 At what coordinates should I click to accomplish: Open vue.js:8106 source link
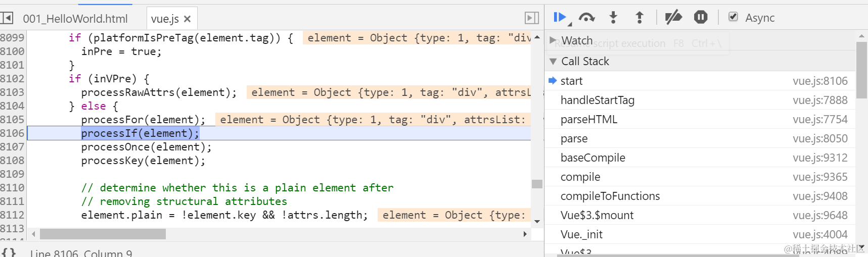[x=820, y=81]
